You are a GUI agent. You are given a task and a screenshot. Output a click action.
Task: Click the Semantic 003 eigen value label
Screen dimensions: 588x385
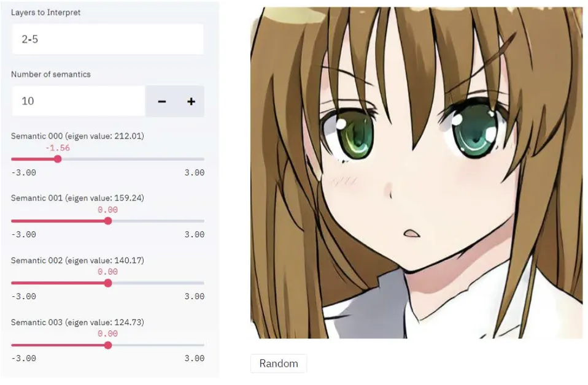click(x=77, y=322)
